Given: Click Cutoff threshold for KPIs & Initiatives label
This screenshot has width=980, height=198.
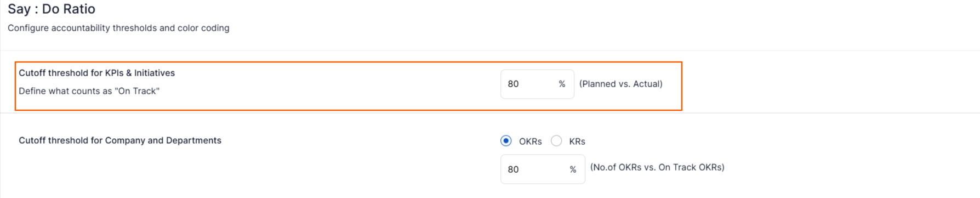Looking at the screenshot, I should point(97,73).
